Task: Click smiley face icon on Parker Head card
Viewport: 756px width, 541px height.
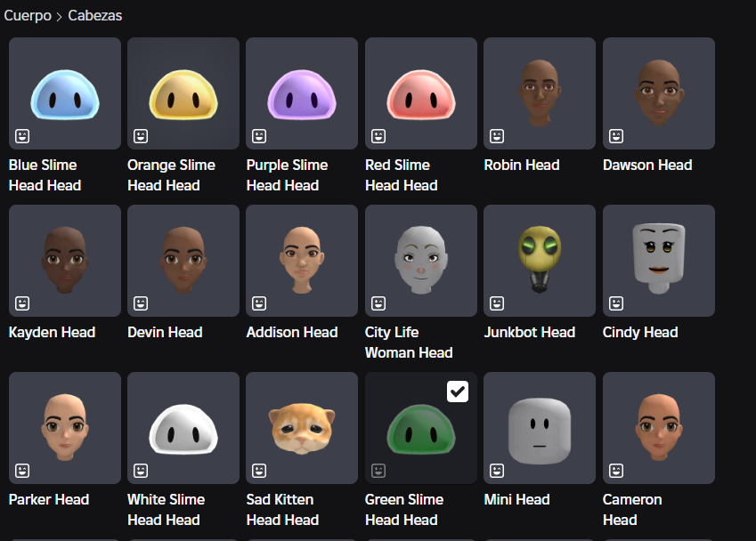Action: [x=22, y=470]
